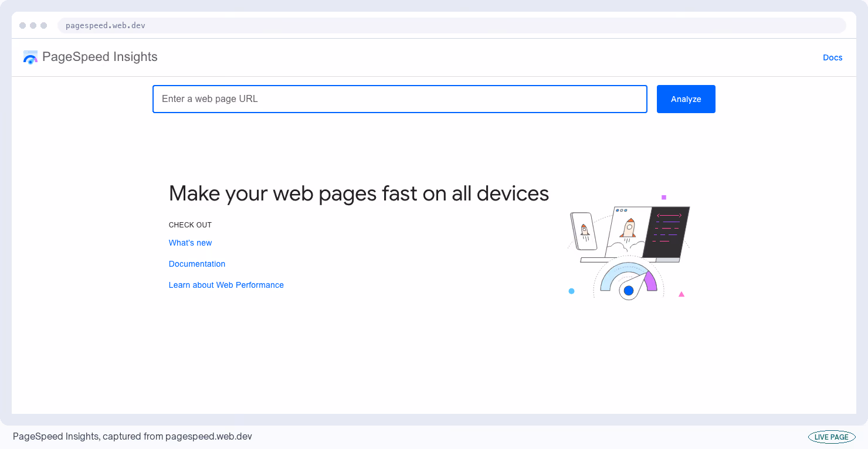Image resolution: width=868 pixels, height=449 pixels.
Task: Click the PageSpeed Insights logo icon
Action: point(30,57)
